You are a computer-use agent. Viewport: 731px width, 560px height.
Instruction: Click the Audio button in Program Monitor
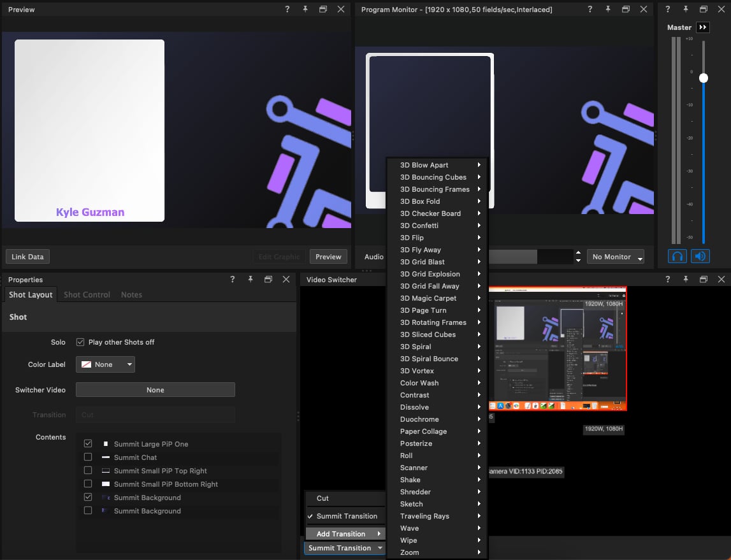373,257
